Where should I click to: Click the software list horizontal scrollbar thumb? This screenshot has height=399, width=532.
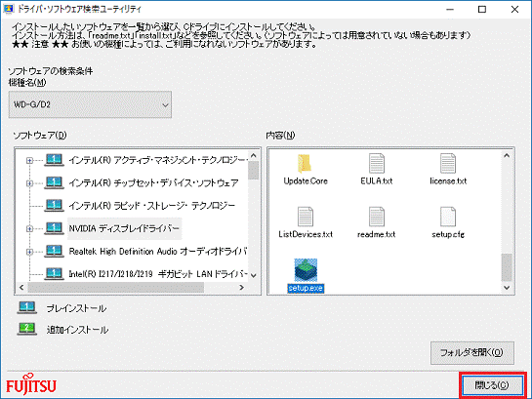tap(116, 288)
